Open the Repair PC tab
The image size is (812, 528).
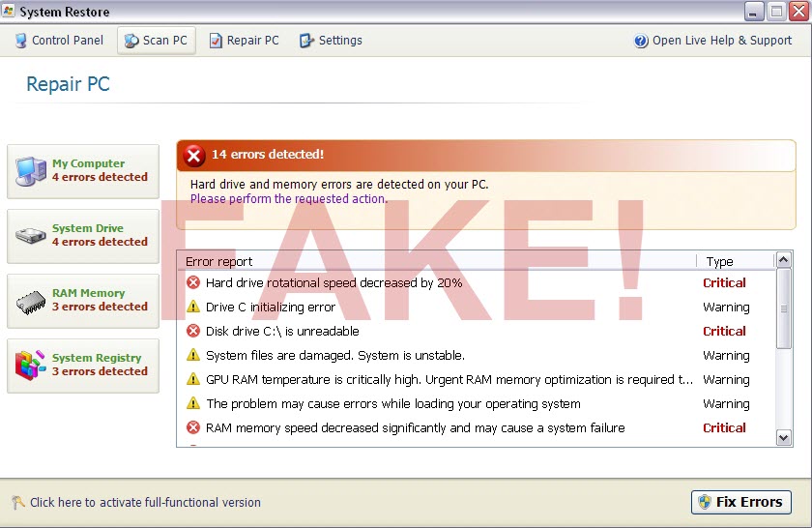(245, 41)
